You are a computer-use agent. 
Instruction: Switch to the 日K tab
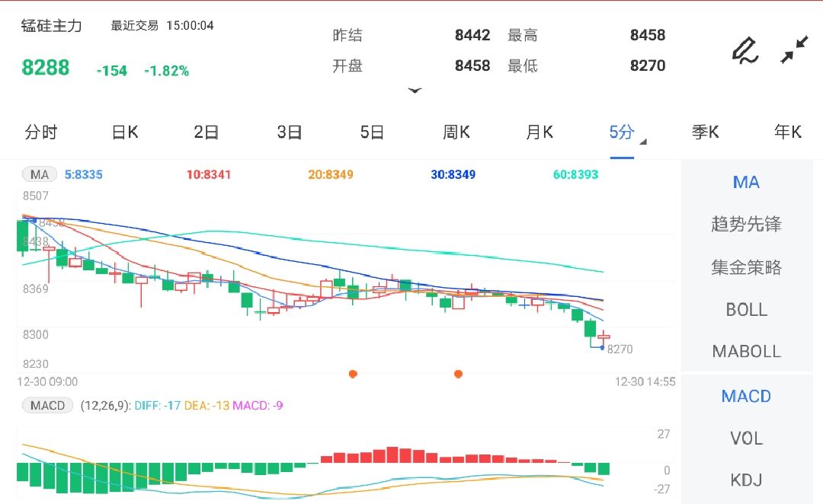tap(123, 132)
